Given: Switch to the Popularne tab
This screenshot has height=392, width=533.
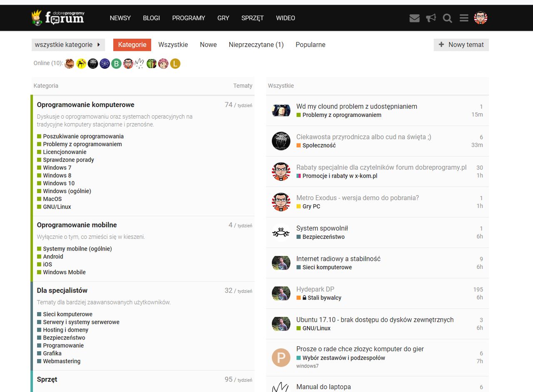Looking at the screenshot, I should pyautogui.click(x=310, y=45).
